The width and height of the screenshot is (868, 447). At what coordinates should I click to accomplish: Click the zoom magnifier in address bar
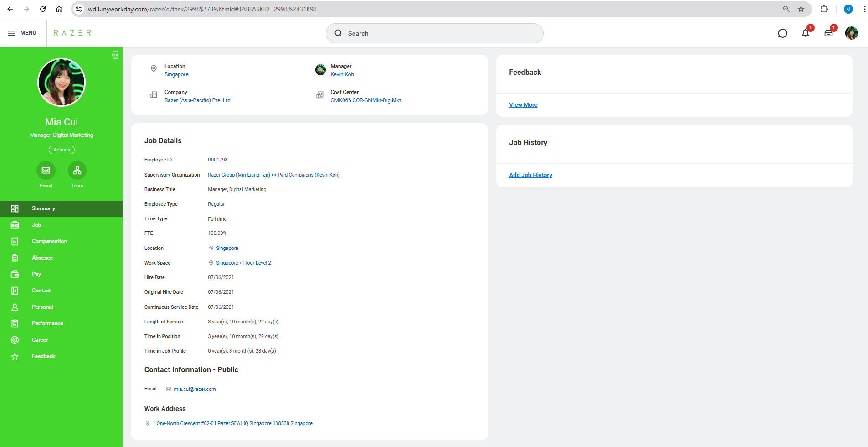pos(786,9)
